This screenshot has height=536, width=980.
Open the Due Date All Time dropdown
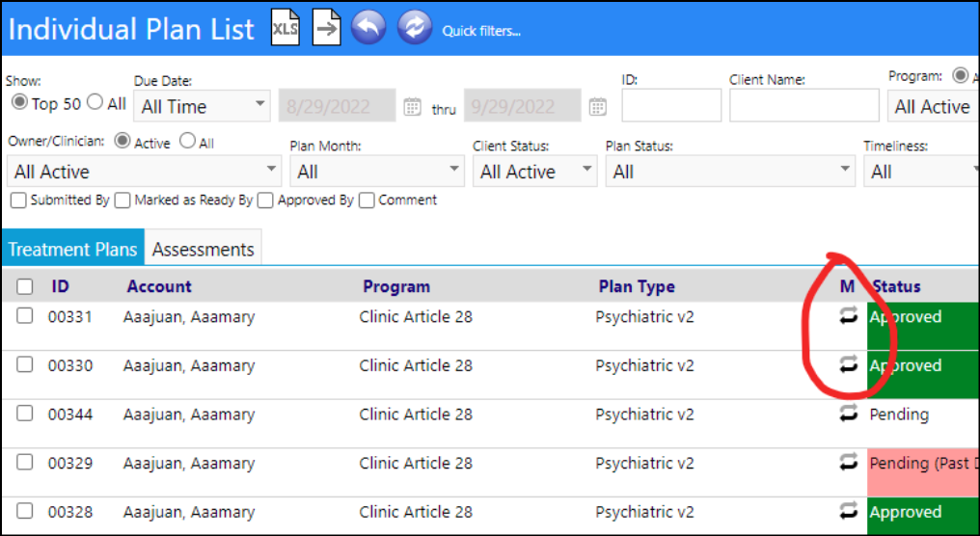pos(203,106)
